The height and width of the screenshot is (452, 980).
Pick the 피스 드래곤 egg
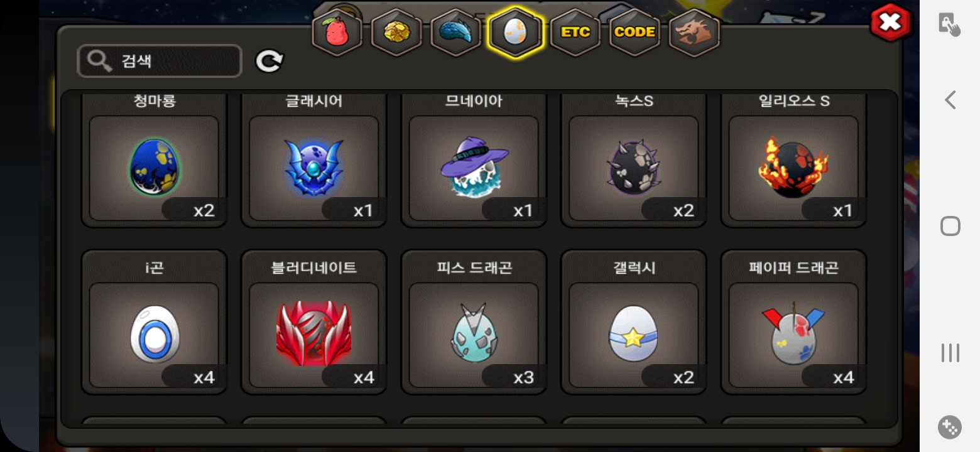tap(474, 335)
